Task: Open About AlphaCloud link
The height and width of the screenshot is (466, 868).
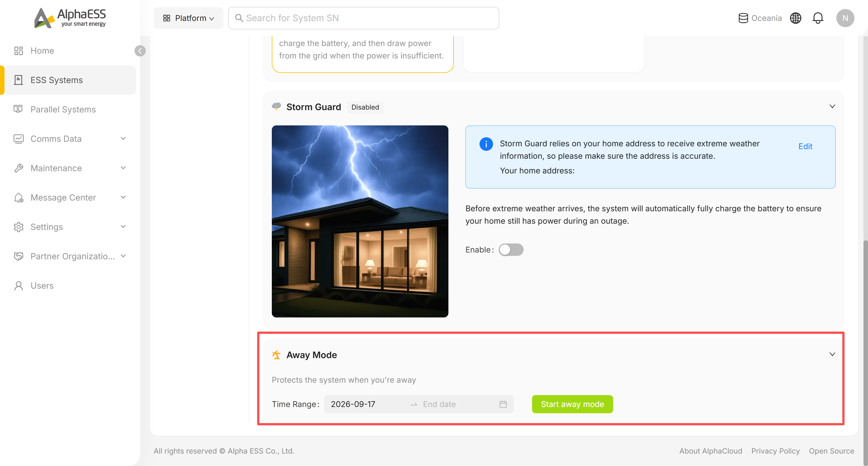Action: coord(711,451)
